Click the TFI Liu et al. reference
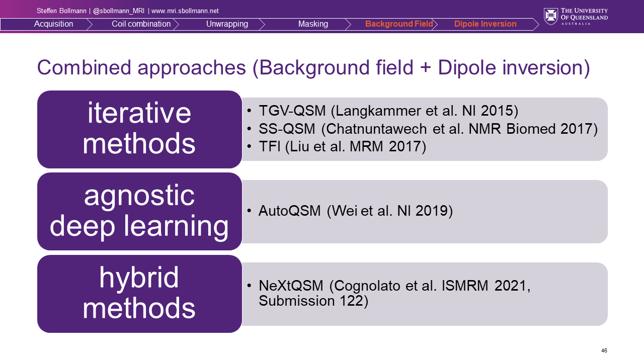The height and width of the screenshot is (362, 644). click(342, 147)
